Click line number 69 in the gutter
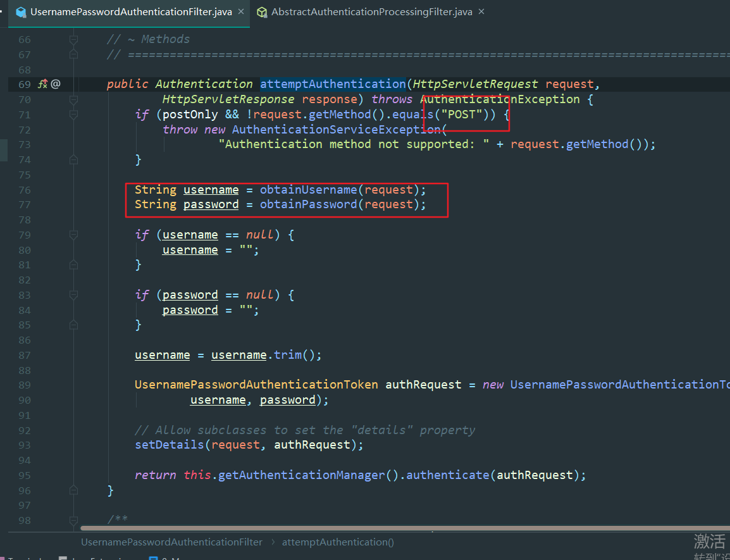The width and height of the screenshot is (730, 560). point(25,84)
